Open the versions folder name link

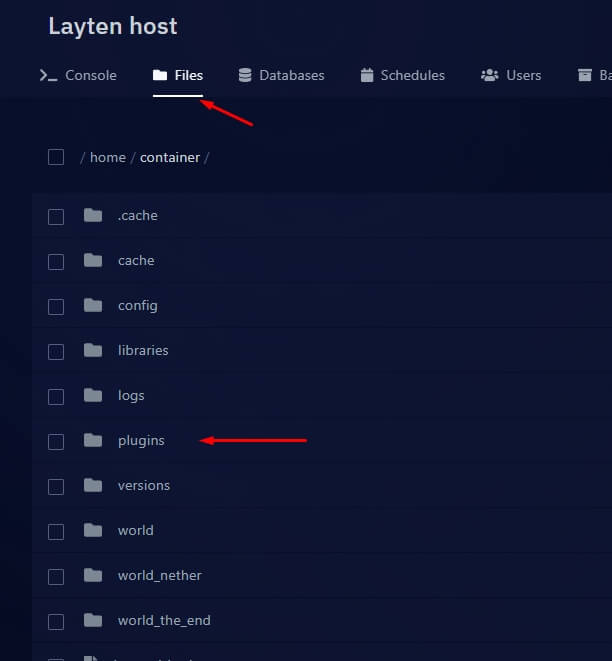(144, 485)
